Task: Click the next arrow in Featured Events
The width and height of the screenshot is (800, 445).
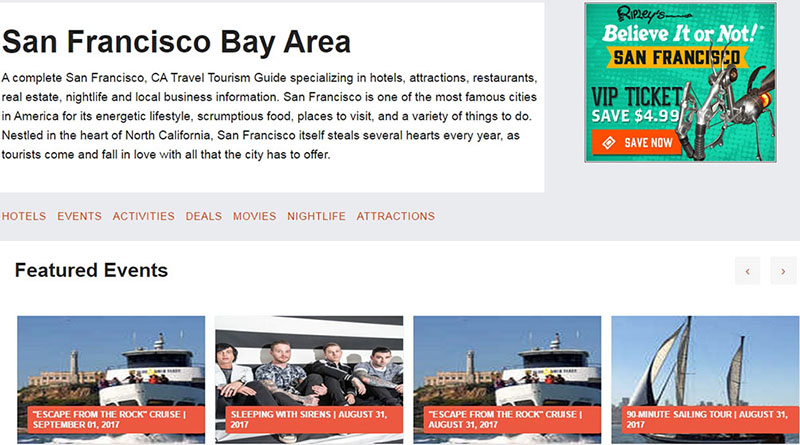Action: [x=783, y=271]
